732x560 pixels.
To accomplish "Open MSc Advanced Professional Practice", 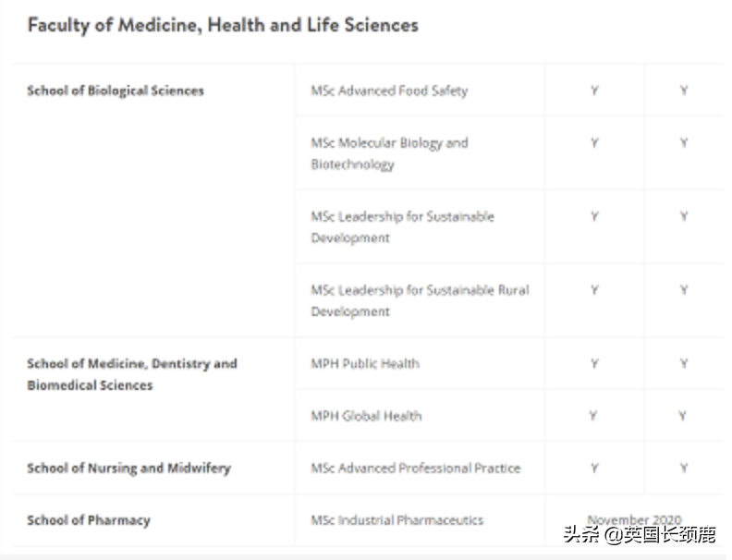I will (x=416, y=468).
